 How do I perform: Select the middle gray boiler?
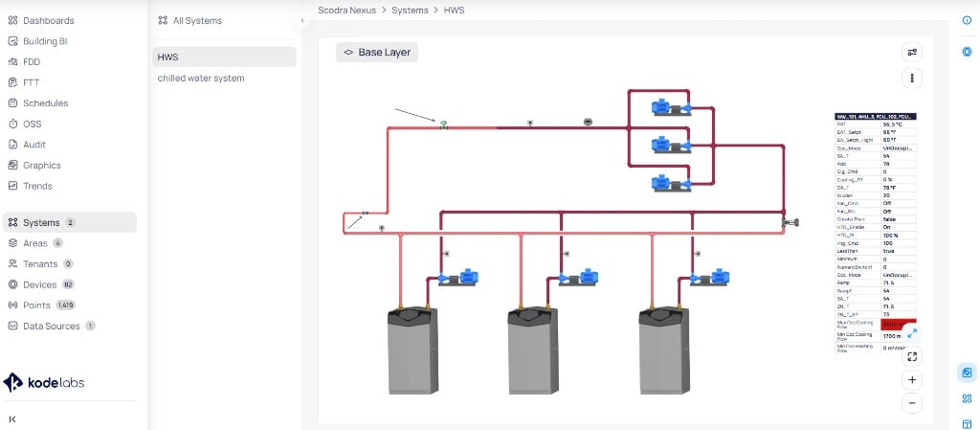pos(532,350)
